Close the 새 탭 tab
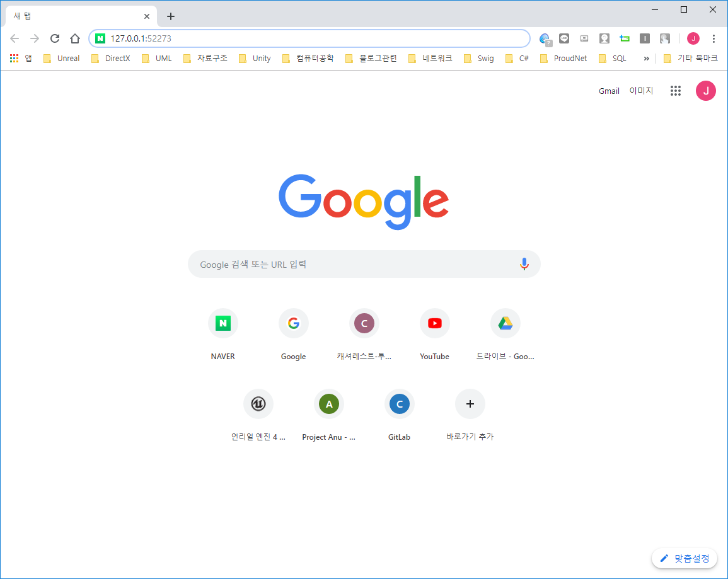 (x=147, y=16)
